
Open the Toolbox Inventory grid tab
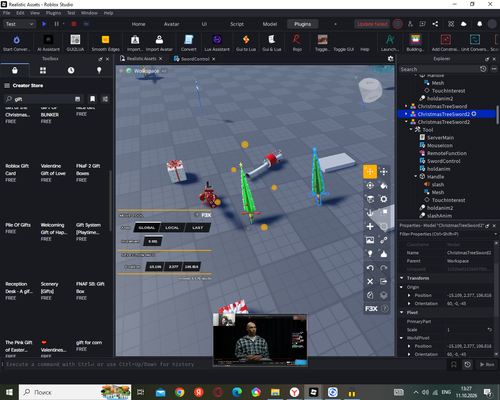(43, 70)
